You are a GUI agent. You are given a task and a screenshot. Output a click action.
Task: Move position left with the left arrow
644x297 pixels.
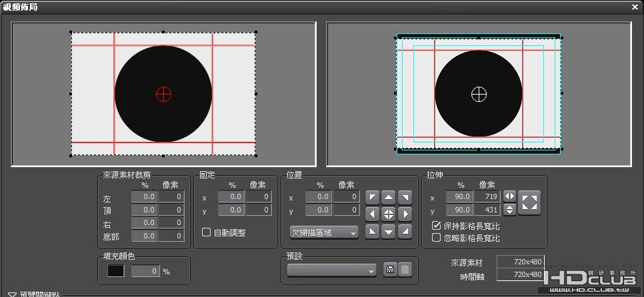373,214
